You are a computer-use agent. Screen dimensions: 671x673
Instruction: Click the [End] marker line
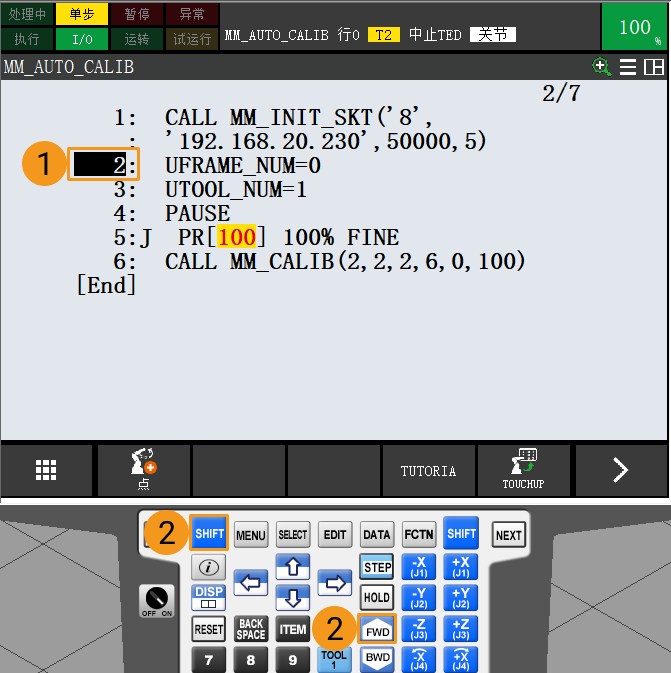(106, 285)
